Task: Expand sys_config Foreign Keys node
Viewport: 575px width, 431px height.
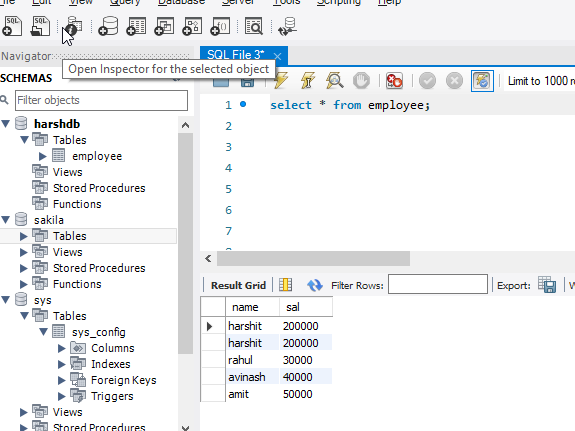Action: pyautogui.click(x=62, y=380)
